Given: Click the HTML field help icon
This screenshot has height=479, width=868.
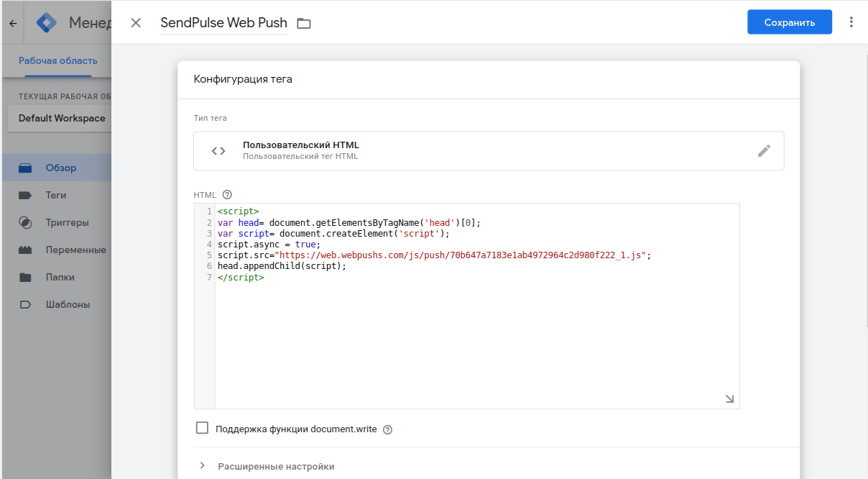Looking at the screenshot, I should 228,195.
